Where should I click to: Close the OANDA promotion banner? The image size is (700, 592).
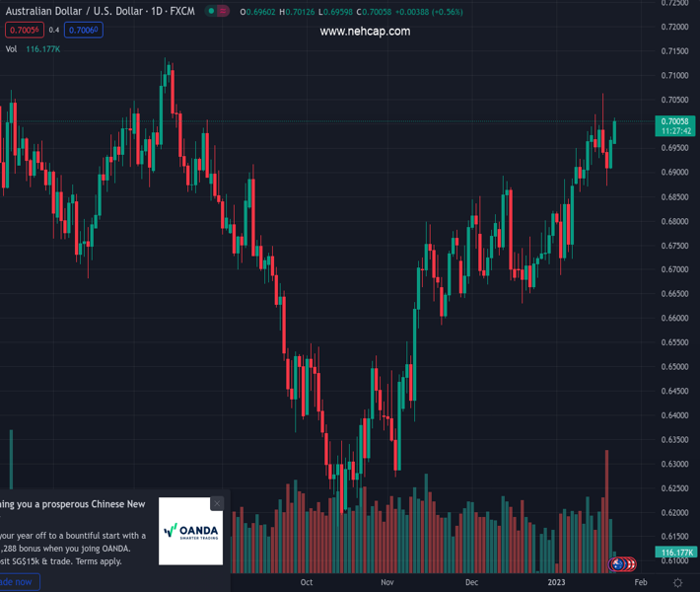pos(217,503)
